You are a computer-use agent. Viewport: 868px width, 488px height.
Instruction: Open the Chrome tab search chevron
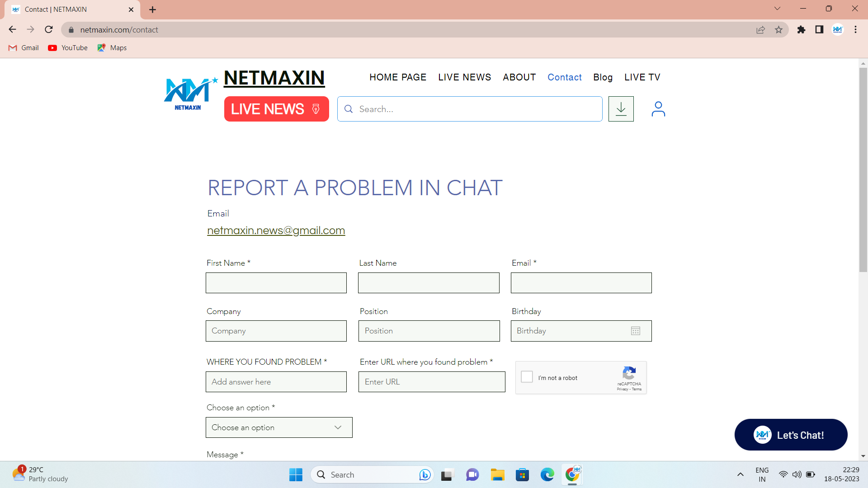pyautogui.click(x=777, y=9)
